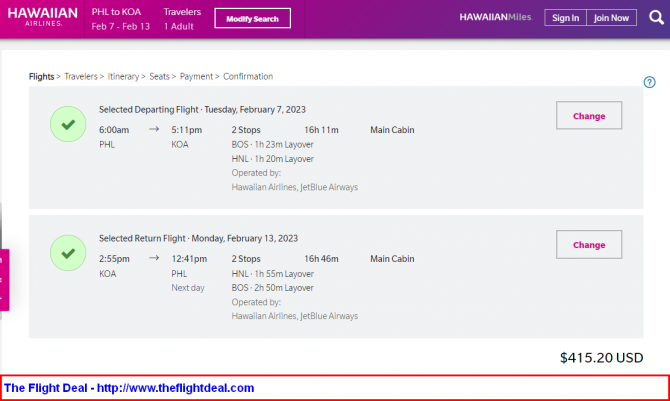
Task: Open the pink side tab on left edge
Action: pos(4,280)
